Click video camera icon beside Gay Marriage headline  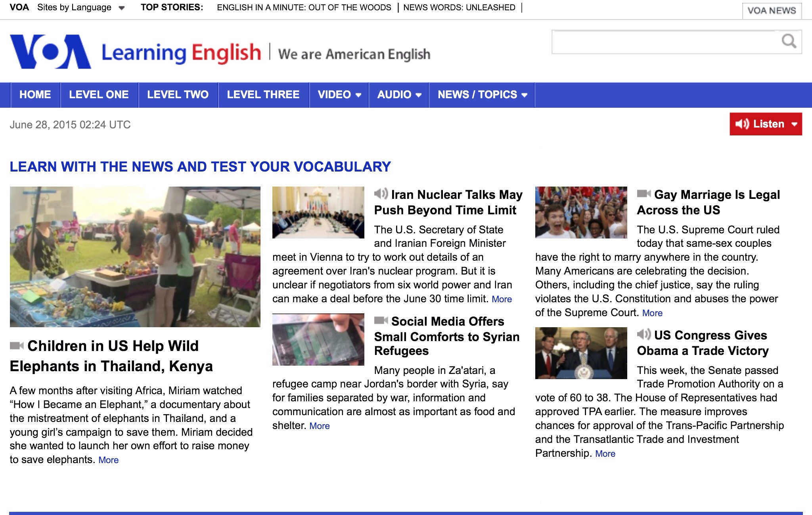[x=643, y=194]
